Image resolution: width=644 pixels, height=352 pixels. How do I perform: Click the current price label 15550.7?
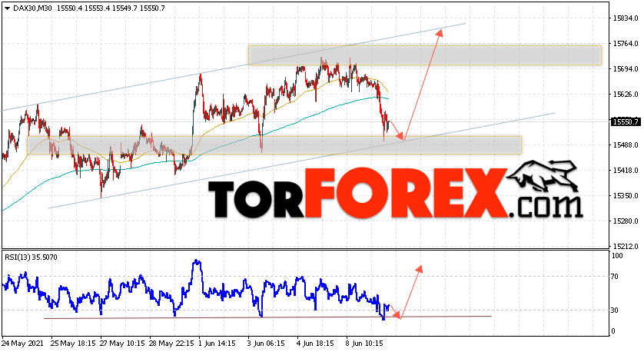click(625, 121)
